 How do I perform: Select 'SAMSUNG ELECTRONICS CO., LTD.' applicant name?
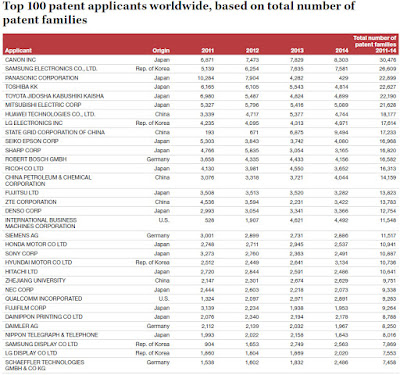[51, 69]
